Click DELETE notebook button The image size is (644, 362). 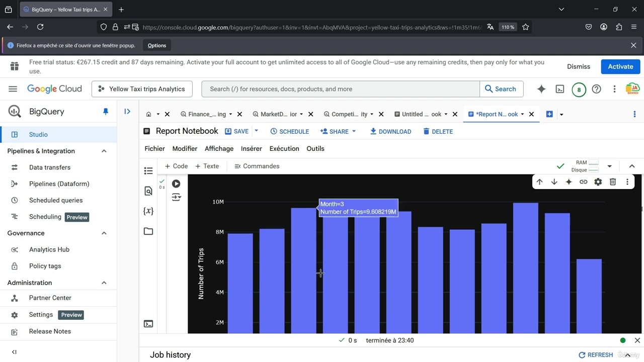pos(438,131)
